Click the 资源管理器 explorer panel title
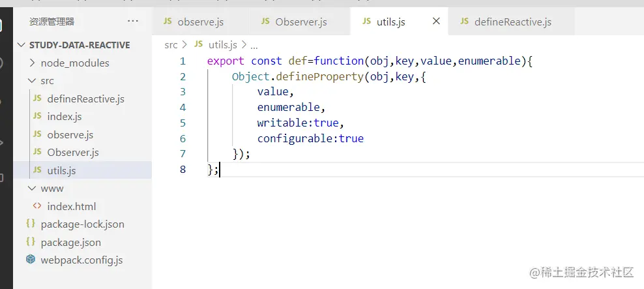The image size is (644, 289). click(51, 22)
